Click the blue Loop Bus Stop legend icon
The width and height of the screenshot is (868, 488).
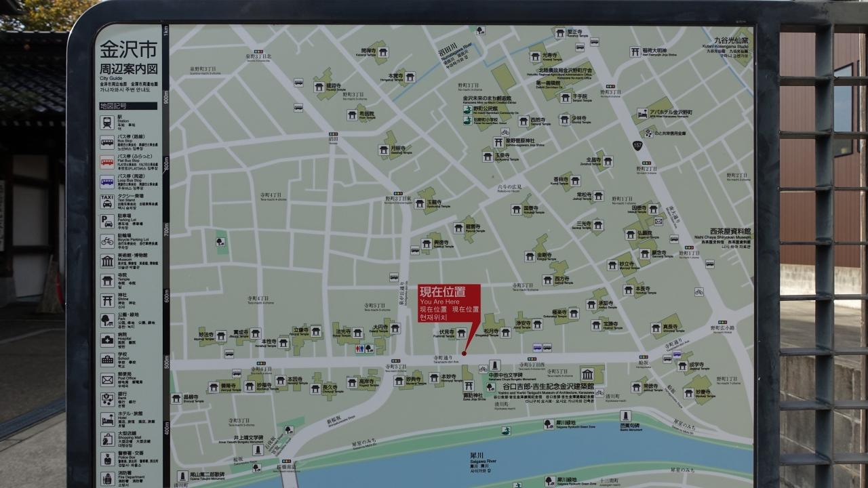click(107, 182)
